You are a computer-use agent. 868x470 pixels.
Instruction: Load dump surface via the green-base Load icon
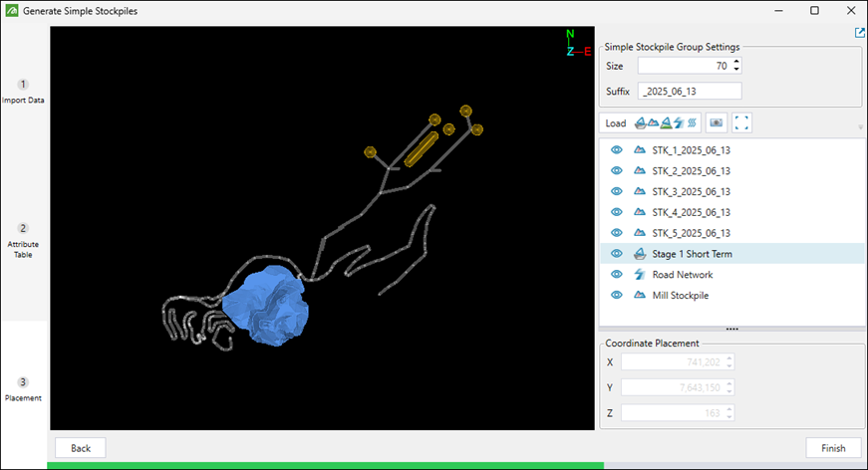pos(667,122)
